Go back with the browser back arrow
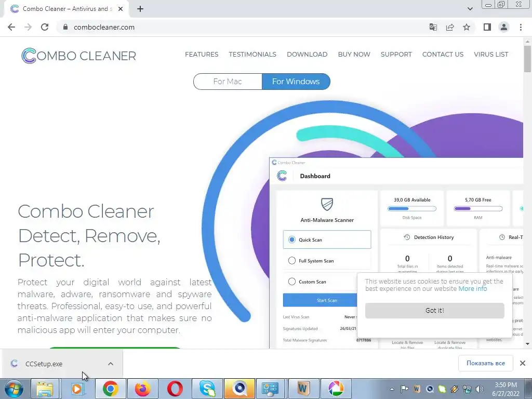This screenshot has width=532, height=399. (11, 27)
